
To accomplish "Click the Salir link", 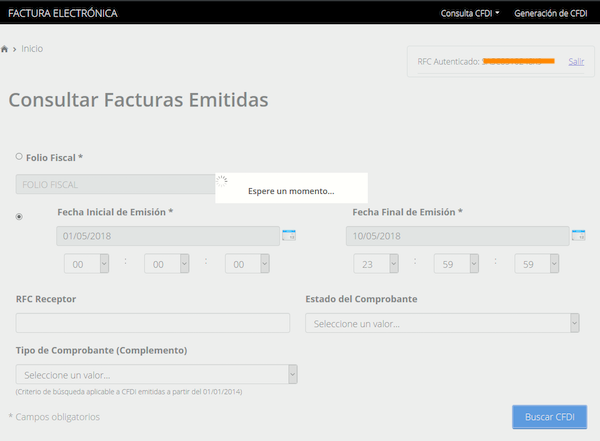I will pyautogui.click(x=576, y=62).
